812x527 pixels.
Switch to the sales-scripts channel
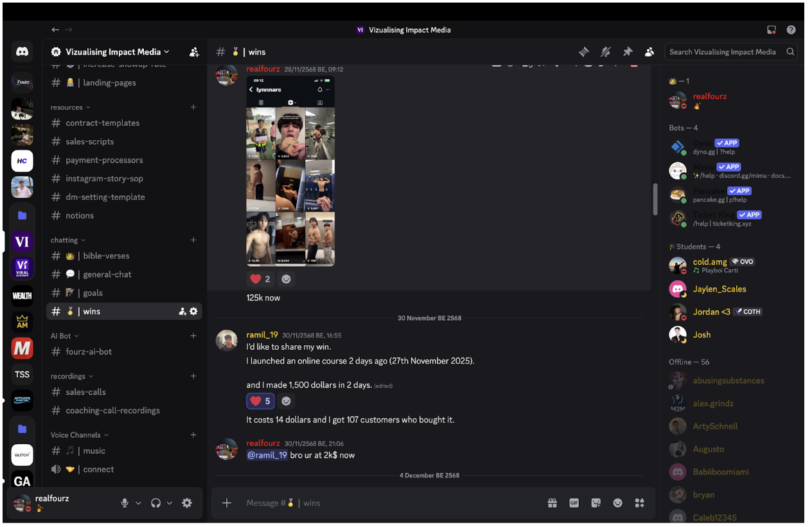(89, 141)
